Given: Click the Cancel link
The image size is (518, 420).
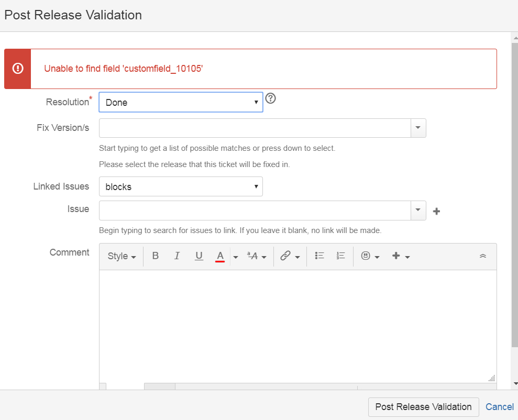Looking at the screenshot, I should (x=500, y=407).
